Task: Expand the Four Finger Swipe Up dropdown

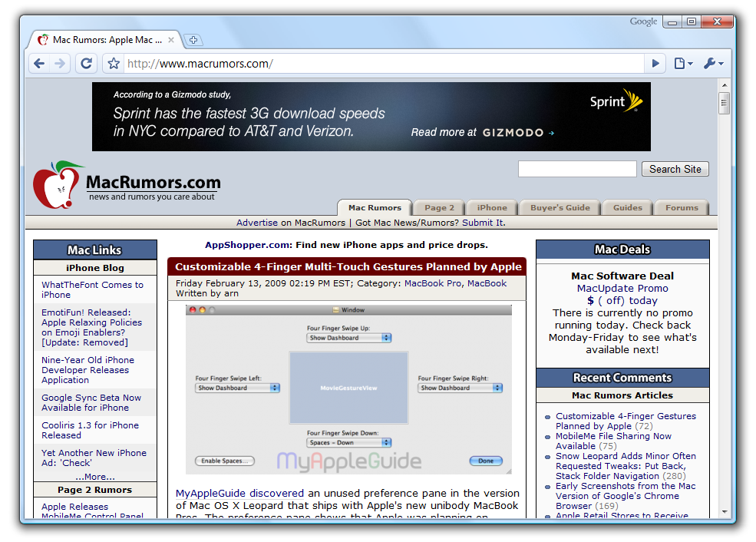Action: coord(348,336)
